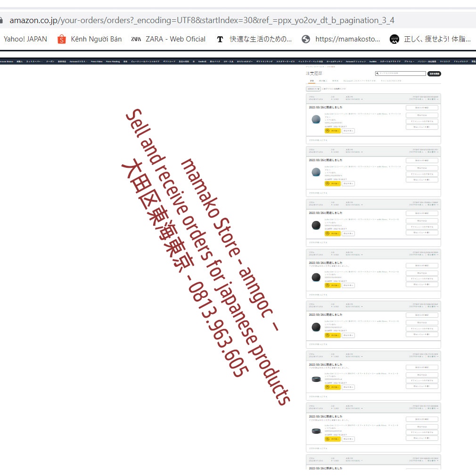Screen dimensions: 476x476
Task: Open the globe icon mamakosto bookmark
Action: (x=306, y=39)
